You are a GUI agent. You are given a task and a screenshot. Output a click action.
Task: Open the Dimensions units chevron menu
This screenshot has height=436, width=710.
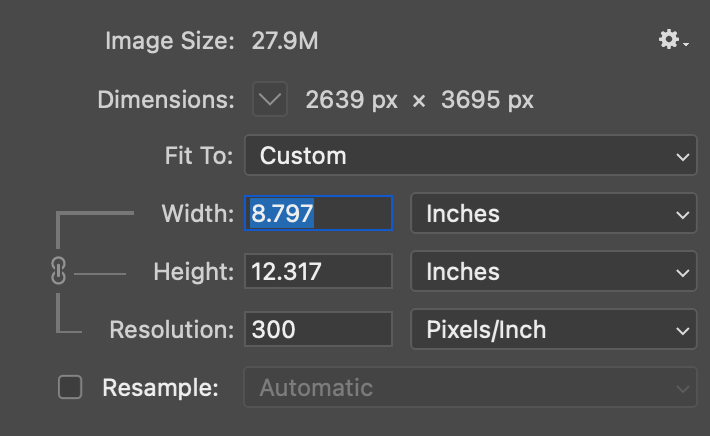(x=270, y=99)
